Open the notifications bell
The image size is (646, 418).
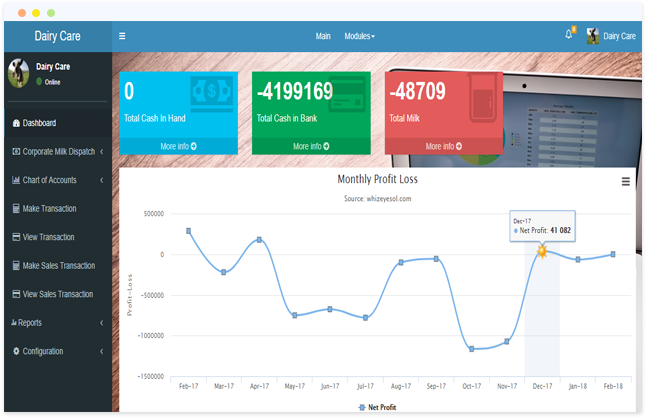569,35
